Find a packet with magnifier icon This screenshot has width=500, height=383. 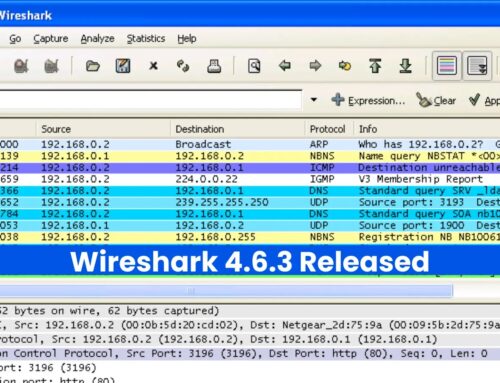pyautogui.click(x=254, y=66)
